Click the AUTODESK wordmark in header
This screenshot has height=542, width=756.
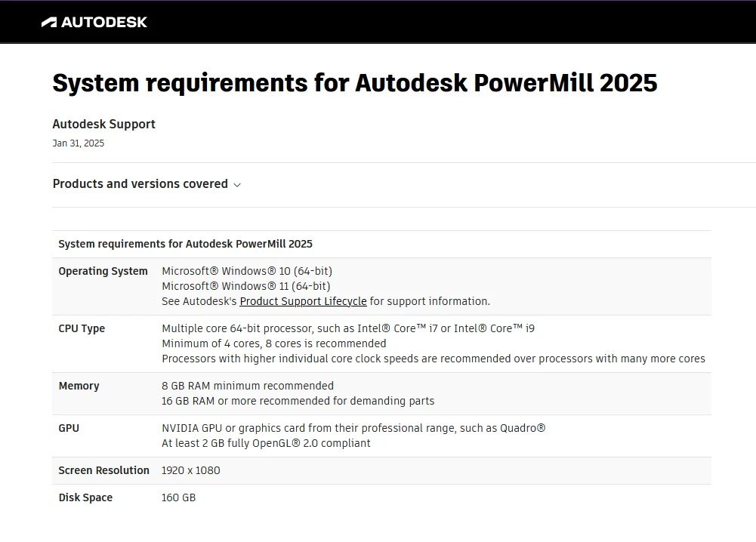point(104,22)
